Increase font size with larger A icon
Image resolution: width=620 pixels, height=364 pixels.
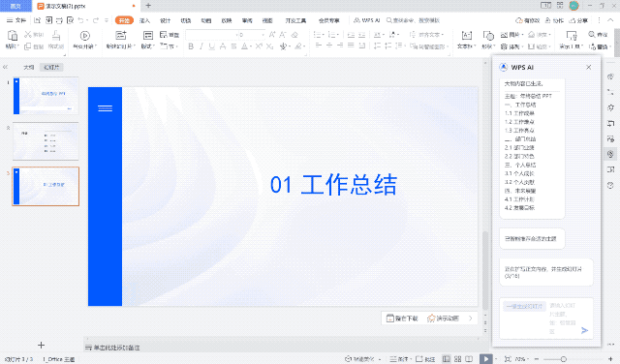click(x=272, y=35)
